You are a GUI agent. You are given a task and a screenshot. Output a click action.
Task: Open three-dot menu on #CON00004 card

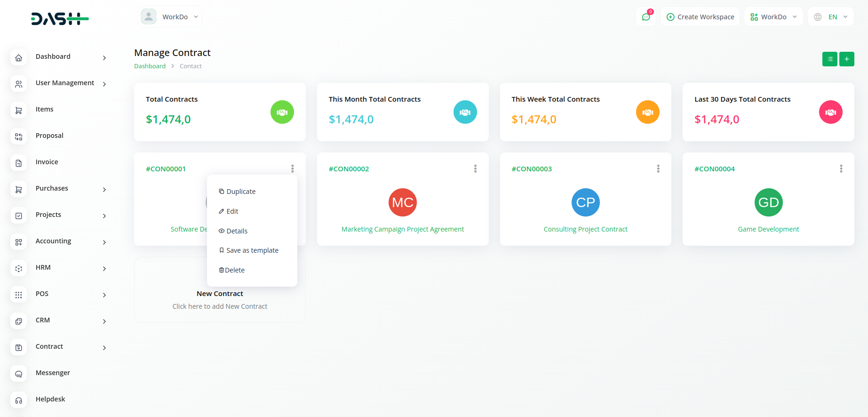(841, 169)
